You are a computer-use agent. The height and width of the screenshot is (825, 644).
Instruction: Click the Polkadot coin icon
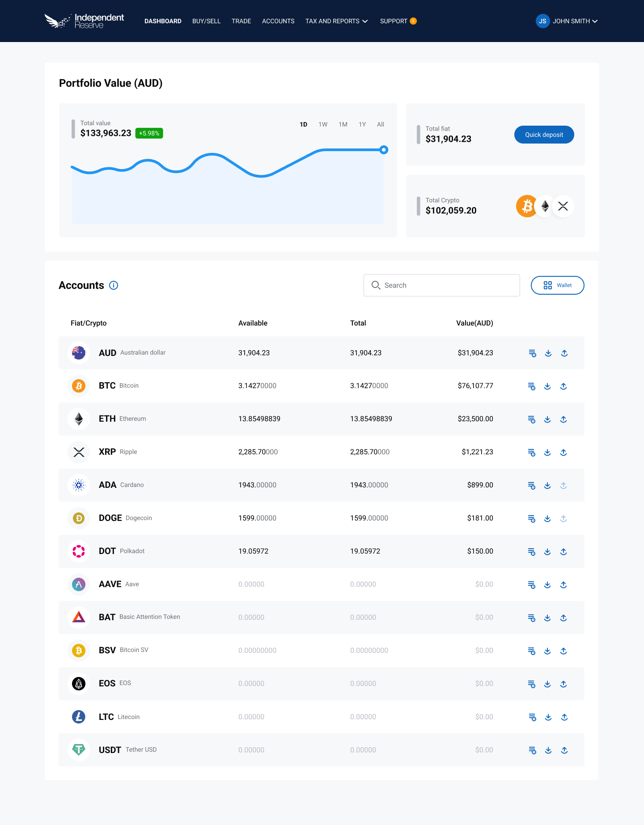pyautogui.click(x=79, y=551)
